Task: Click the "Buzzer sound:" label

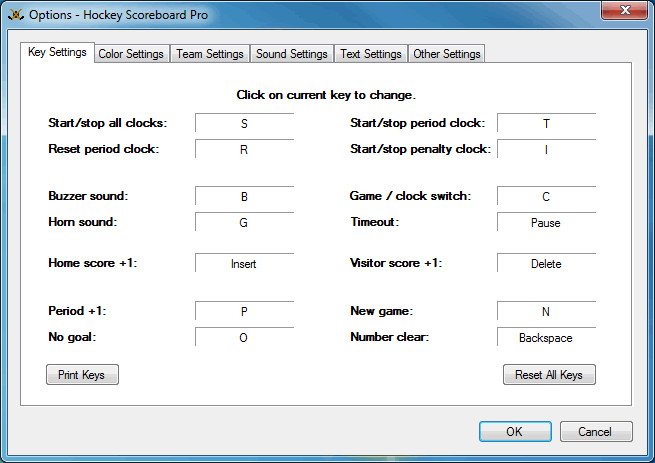Action: (x=88, y=196)
